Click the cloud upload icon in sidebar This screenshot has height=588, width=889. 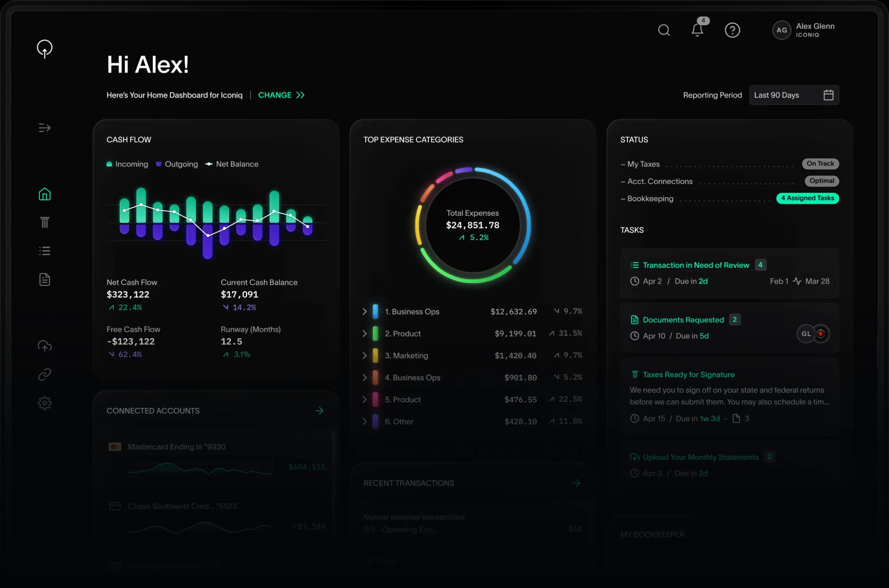44,346
